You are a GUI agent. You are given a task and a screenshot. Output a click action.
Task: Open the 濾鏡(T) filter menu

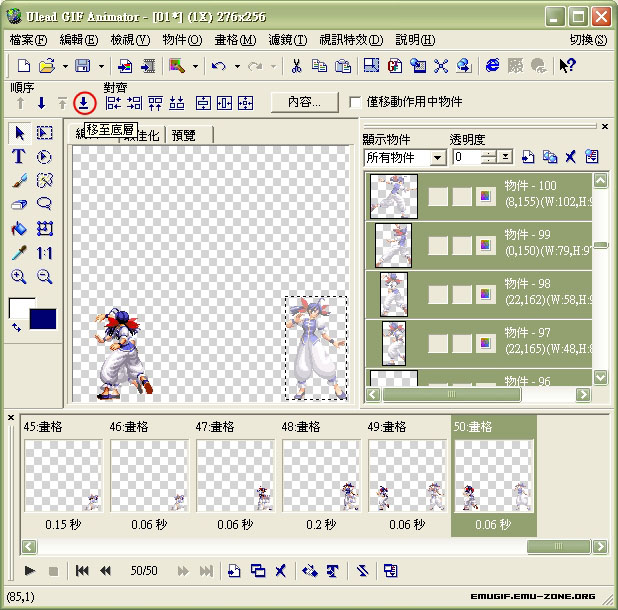[x=287, y=40]
